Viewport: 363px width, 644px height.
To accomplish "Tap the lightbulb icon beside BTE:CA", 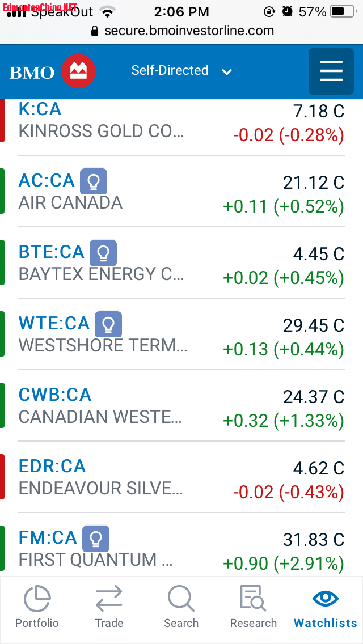I will 103,253.
